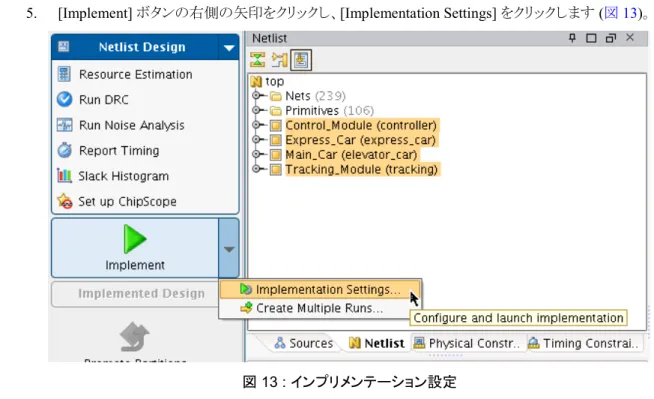Image resolution: width=654 pixels, height=399 pixels.
Task: Switch to the Netlist tab
Action: tap(377, 343)
